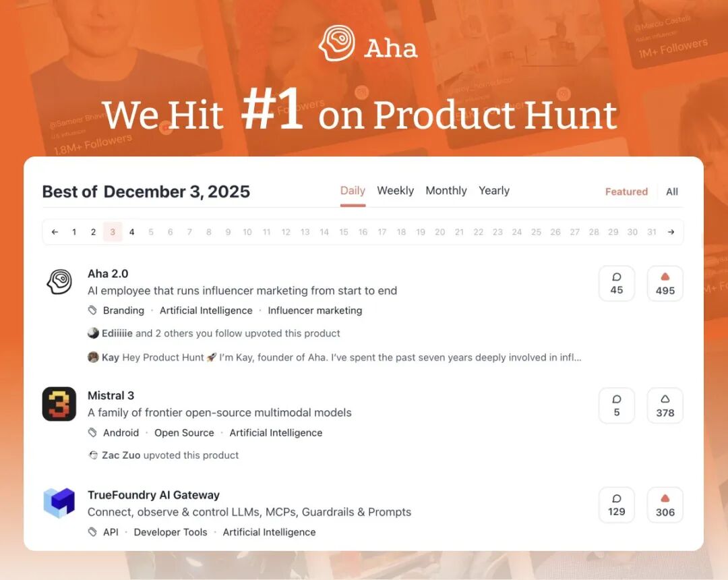Open comments on Aha 2.0 (45)
The height and width of the screenshot is (580, 728).
(617, 283)
